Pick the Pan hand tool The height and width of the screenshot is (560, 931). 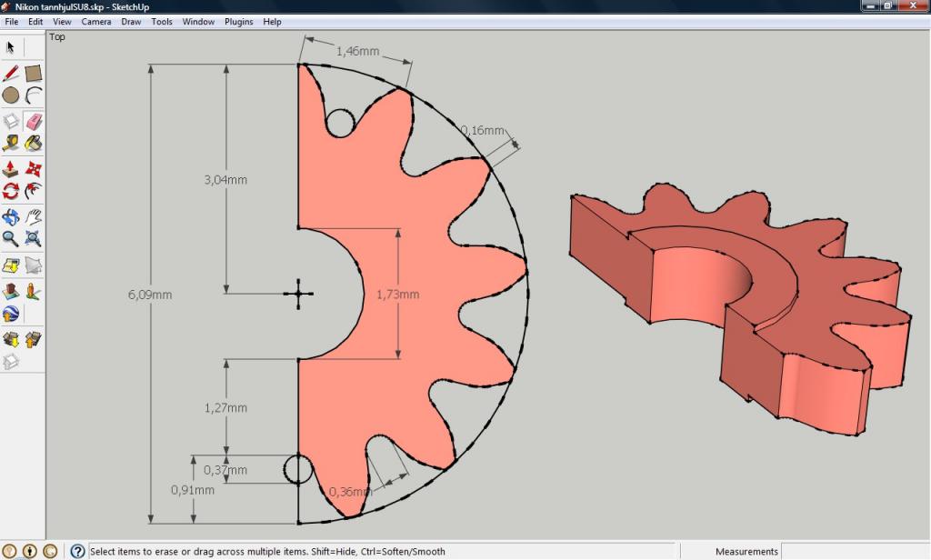34,217
